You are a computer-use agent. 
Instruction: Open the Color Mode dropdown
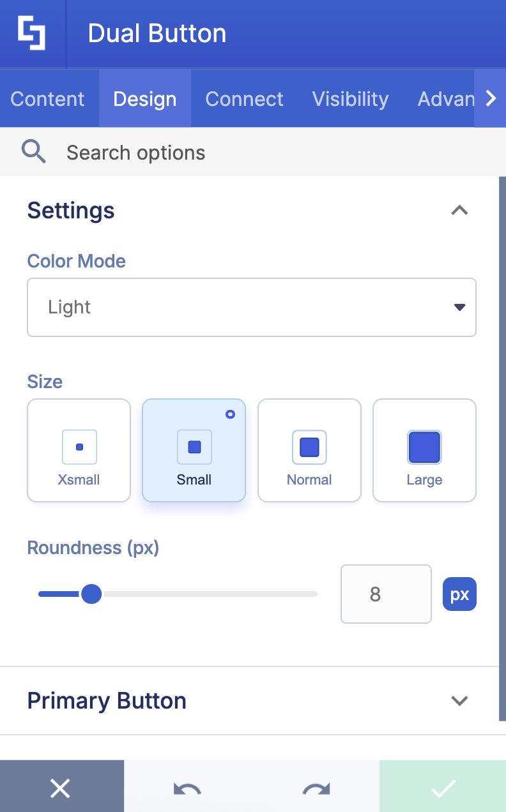pos(251,307)
